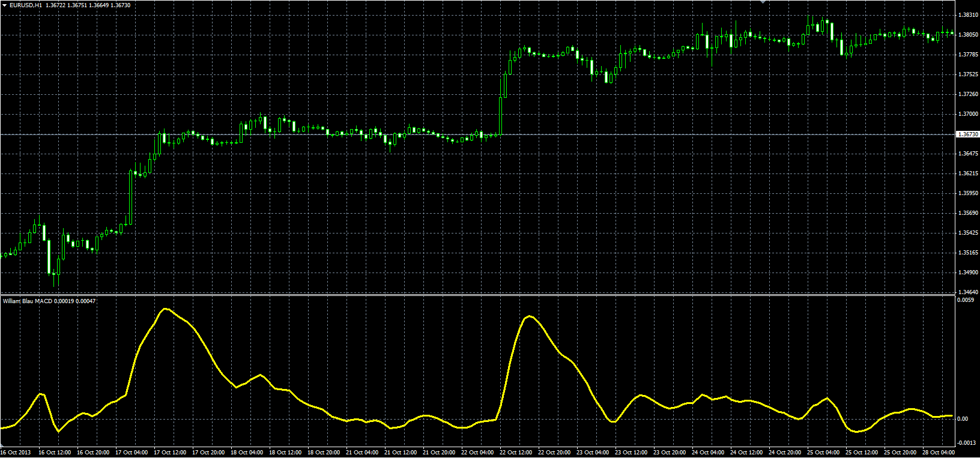
Task: Click the 23 Oct 04:00 time label
Action: [593, 453]
